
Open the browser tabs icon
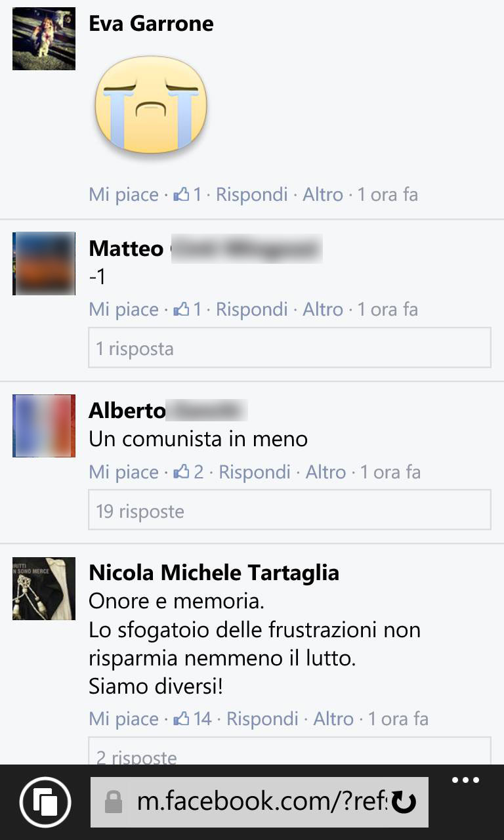(x=45, y=802)
